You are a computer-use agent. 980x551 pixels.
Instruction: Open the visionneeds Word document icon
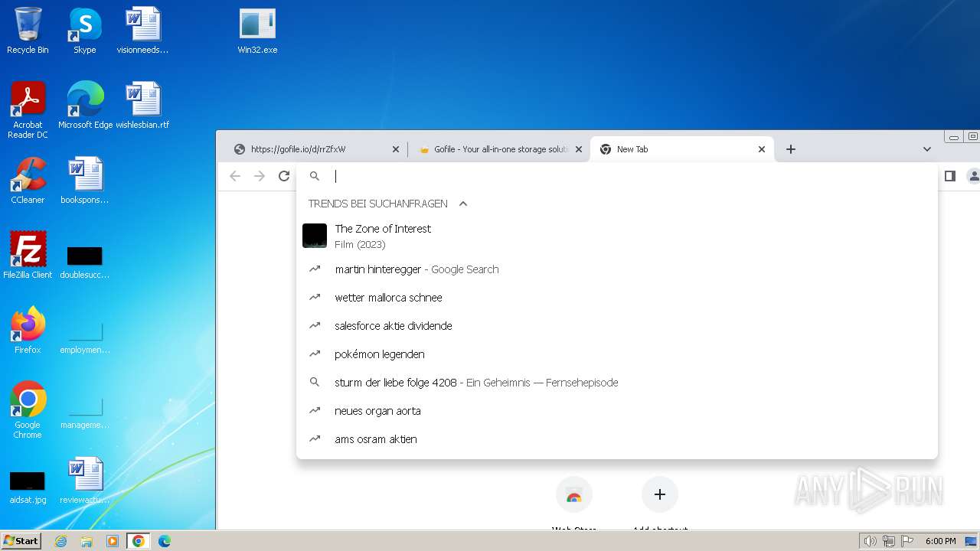coord(142,31)
